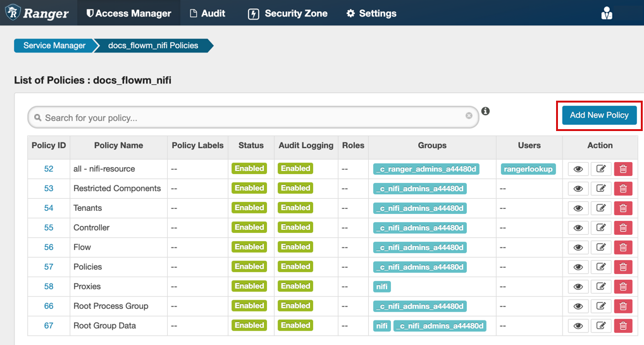644x345 pixels.
Task: View Policies policy details with eye icon
Action: pyautogui.click(x=578, y=267)
